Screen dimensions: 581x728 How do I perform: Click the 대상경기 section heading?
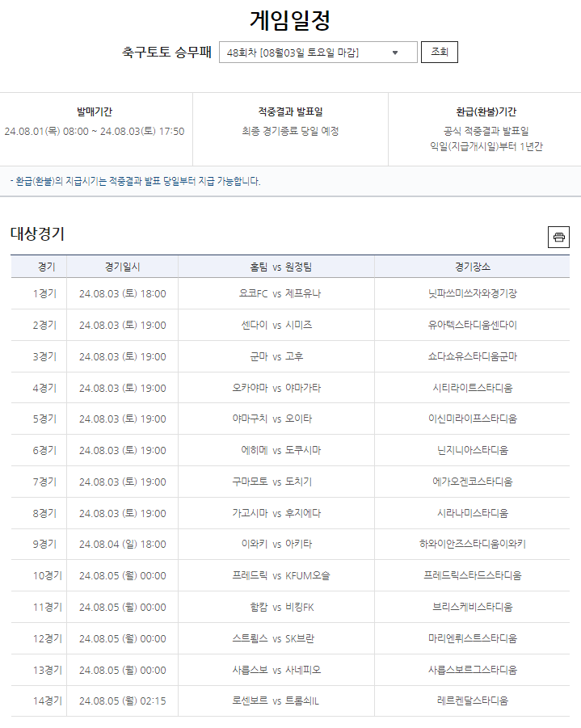(x=37, y=234)
